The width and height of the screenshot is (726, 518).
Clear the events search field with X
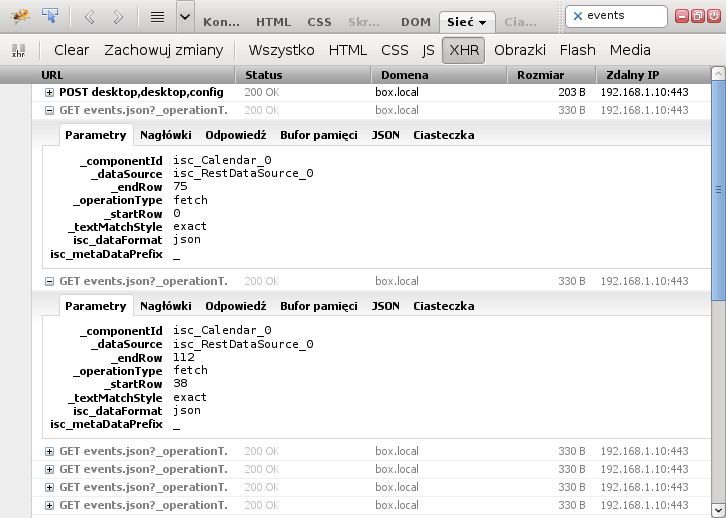tap(578, 16)
